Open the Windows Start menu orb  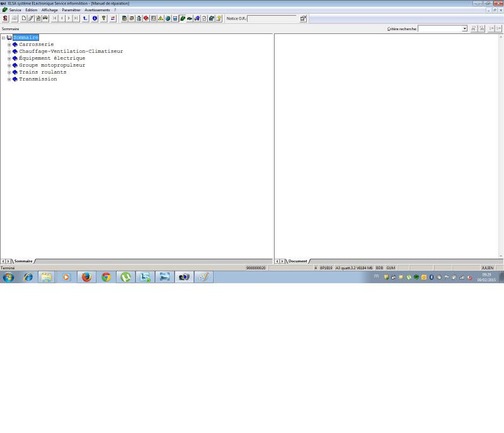8,277
